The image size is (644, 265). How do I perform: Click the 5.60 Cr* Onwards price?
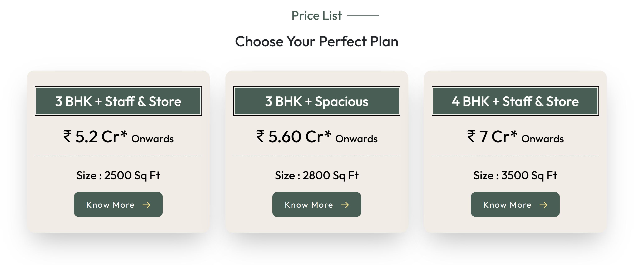(x=317, y=137)
